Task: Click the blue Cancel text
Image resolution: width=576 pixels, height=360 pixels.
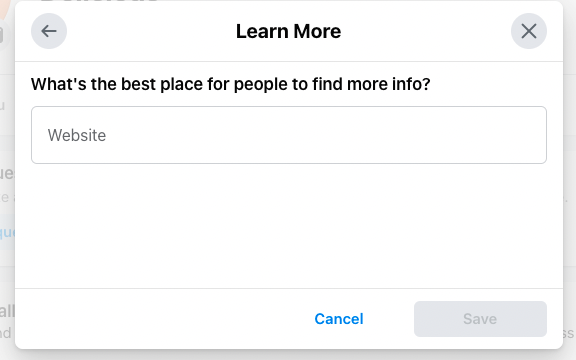Action: pyautogui.click(x=339, y=319)
